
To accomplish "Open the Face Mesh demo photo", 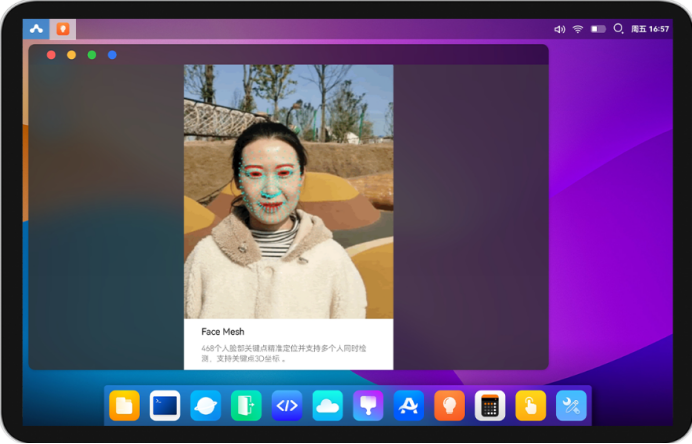I will click(289, 192).
